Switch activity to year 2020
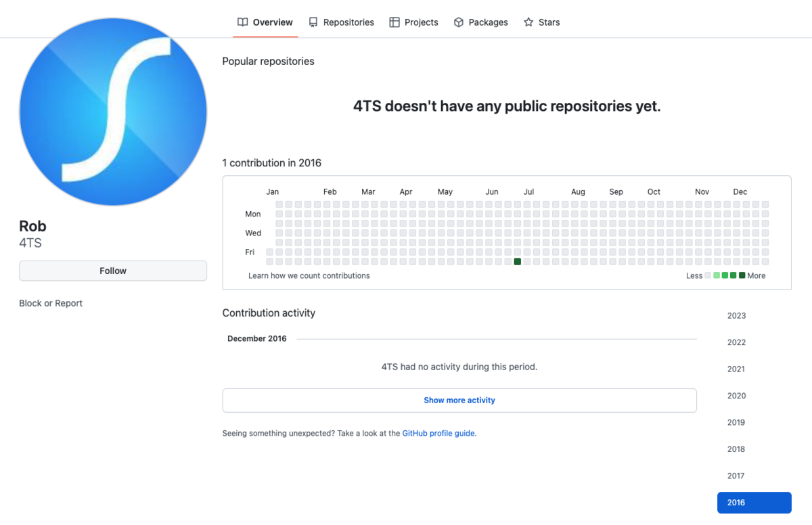Screen dimensions: 812x525 (x=736, y=395)
